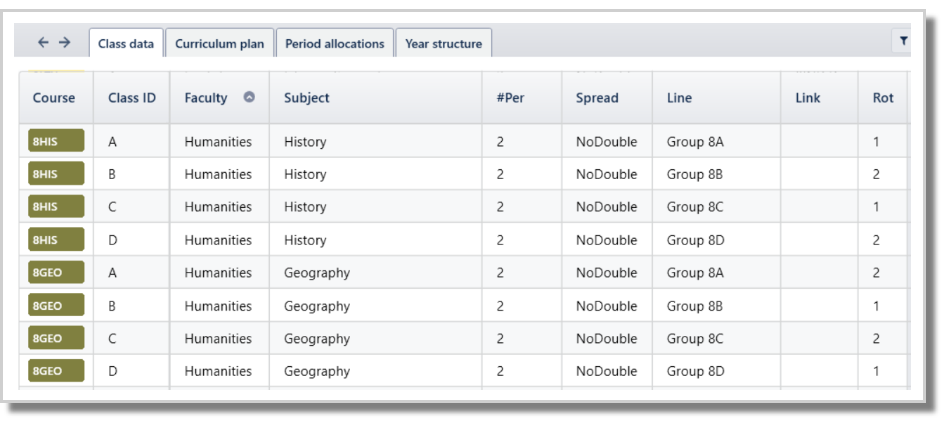The width and height of the screenshot is (945, 429).
Task: Click the #Per value in History Group 8A row
Action: [500, 142]
